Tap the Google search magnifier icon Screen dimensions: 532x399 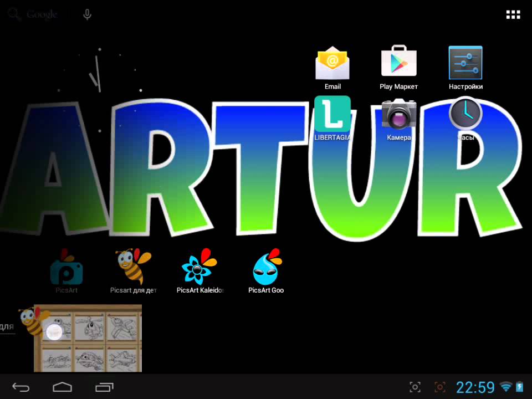click(x=13, y=14)
